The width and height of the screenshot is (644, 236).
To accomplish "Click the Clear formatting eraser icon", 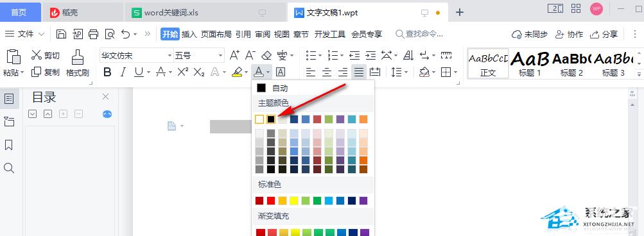I will click(x=267, y=55).
